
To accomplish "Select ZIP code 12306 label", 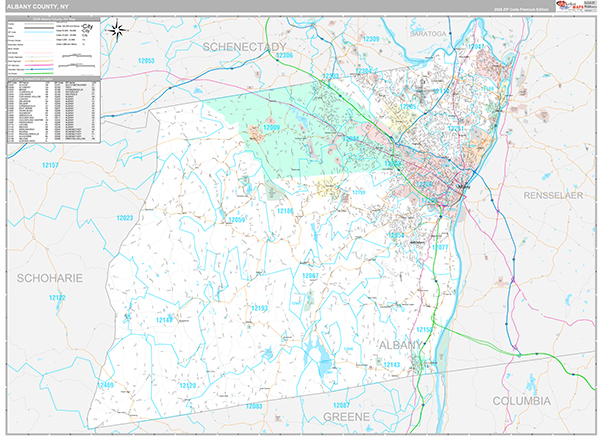I will click(x=284, y=55).
